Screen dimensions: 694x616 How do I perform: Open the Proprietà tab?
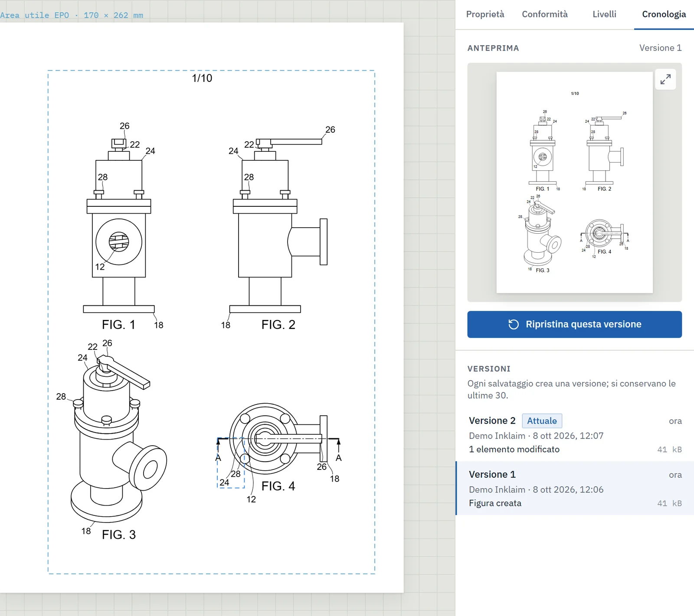pyautogui.click(x=485, y=14)
